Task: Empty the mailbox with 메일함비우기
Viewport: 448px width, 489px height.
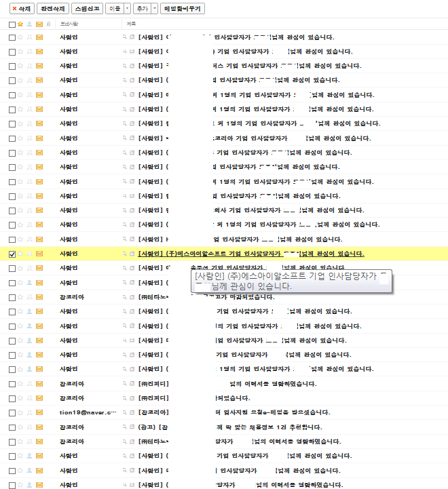Action: (x=183, y=9)
